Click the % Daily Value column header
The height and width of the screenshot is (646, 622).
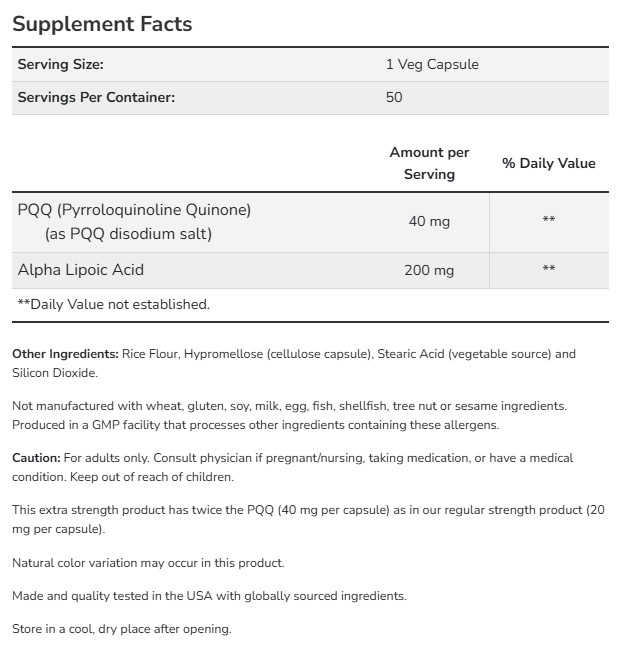(x=548, y=163)
